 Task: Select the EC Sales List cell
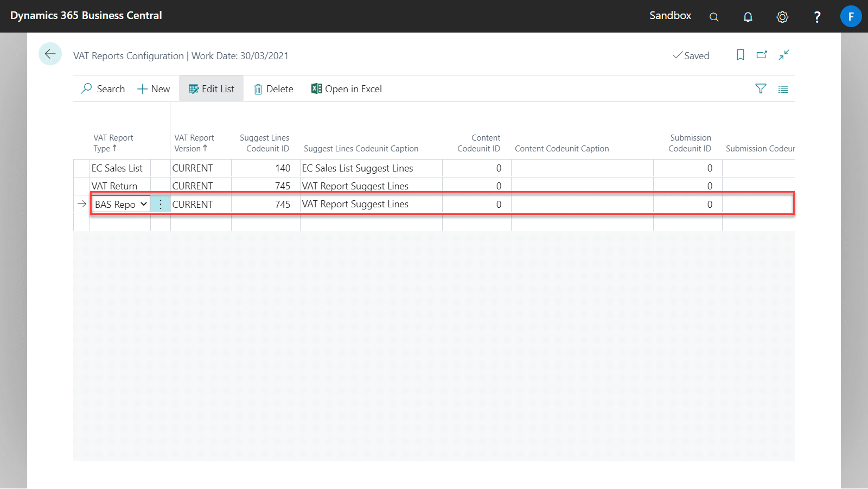[x=120, y=168]
